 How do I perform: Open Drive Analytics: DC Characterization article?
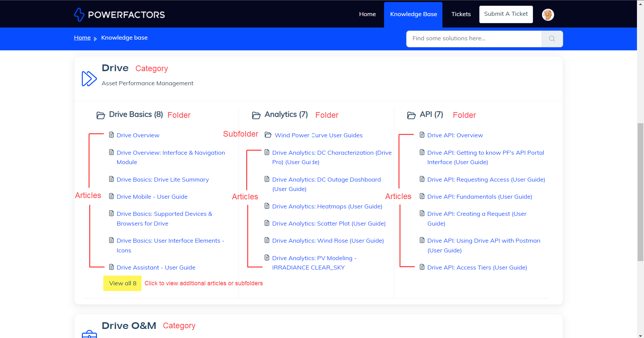click(332, 157)
